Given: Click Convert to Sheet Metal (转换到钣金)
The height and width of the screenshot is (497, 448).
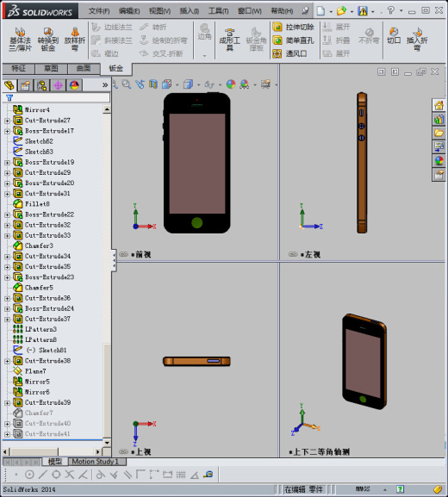Looking at the screenshot, I should coord(48,40).
